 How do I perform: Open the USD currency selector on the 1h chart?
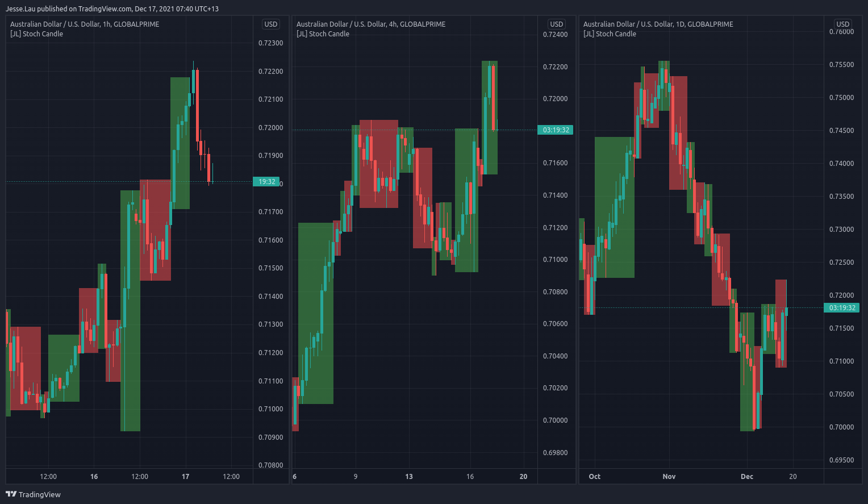click(271, 24)
